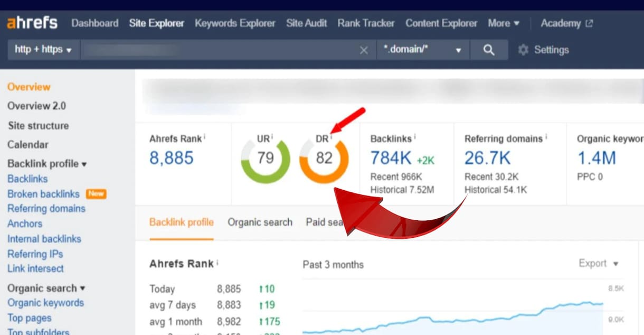Open Link intersect in the sidebar
Image resolution: width=644 pixels, height=335 pixels.
click(x=35, y=268)
